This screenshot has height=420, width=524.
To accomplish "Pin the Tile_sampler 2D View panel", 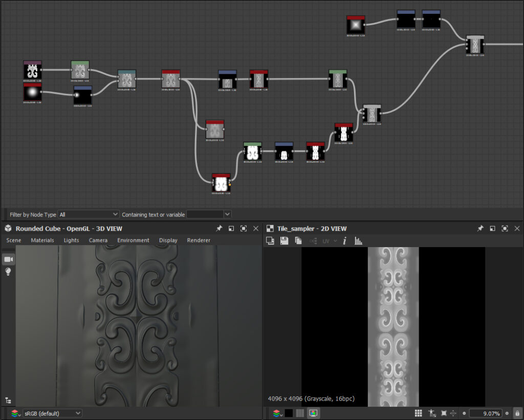I will [480, 229].
